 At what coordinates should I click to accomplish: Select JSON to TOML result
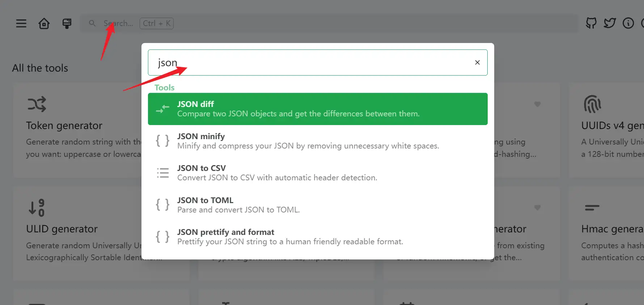point(317,205)
